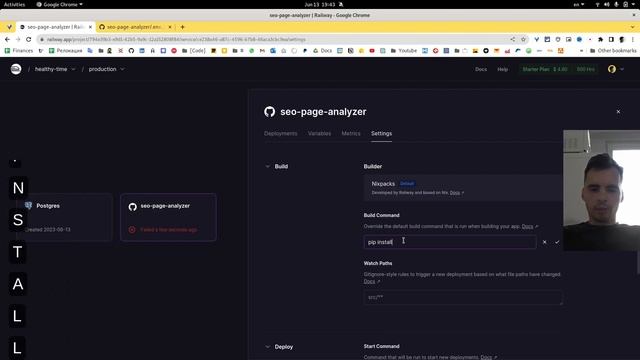Open the Other bookmarks folder
640x360 pixels.
tap(613, 51)
